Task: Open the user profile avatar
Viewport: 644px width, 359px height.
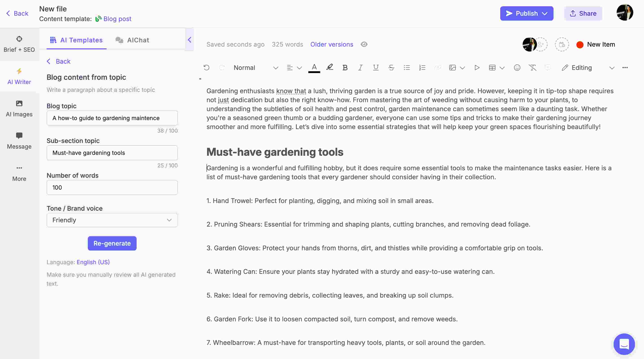Action: pyautogui.click(x=625, y=12)
